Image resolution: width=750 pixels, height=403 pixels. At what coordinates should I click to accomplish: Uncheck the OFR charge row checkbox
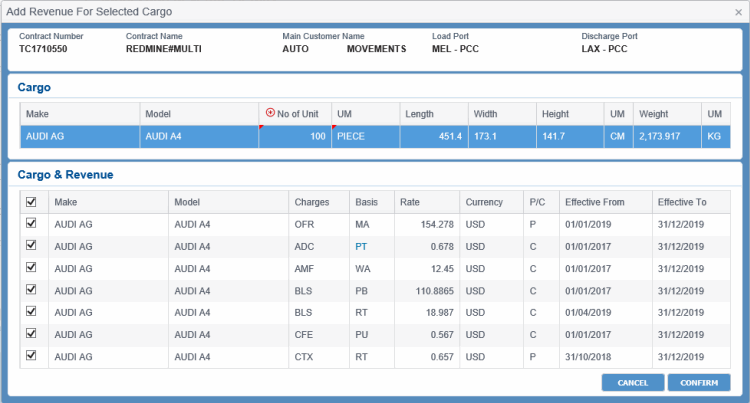[30, 225]
